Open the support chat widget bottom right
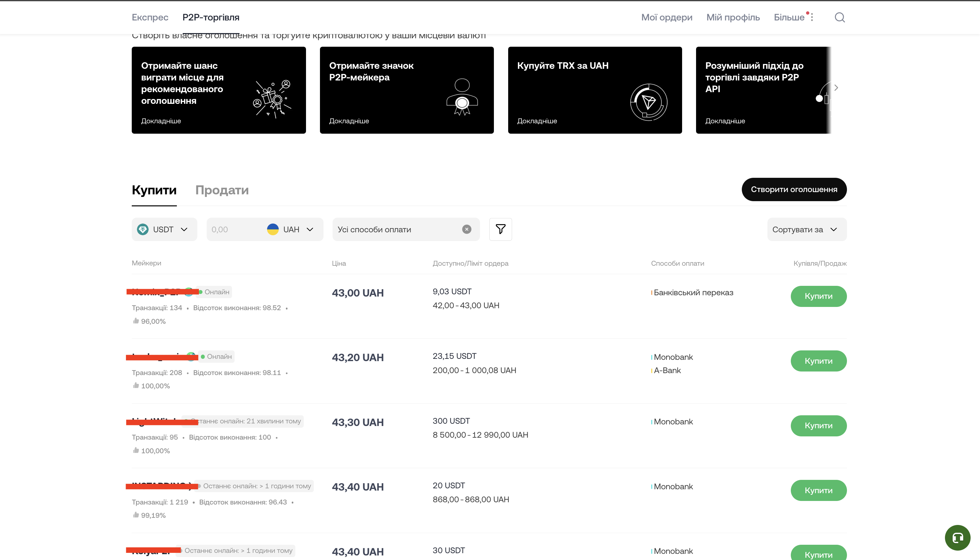The width and height of the screenshot is (980, 560). [957, 537]
